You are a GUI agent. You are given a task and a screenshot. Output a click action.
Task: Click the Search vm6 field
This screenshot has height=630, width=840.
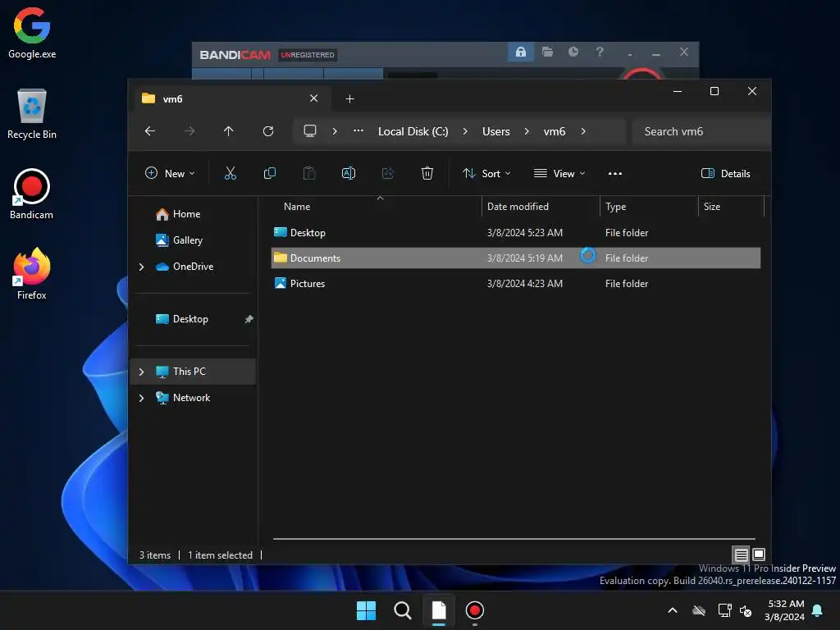701,131
